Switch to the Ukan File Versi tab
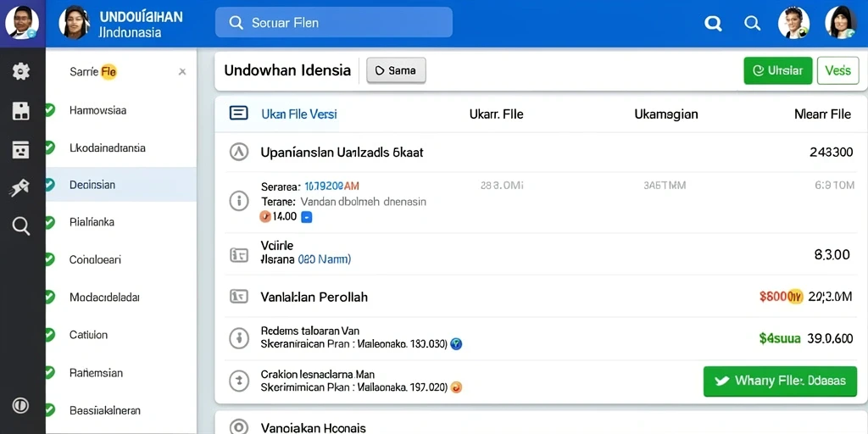 click(299, 114)
